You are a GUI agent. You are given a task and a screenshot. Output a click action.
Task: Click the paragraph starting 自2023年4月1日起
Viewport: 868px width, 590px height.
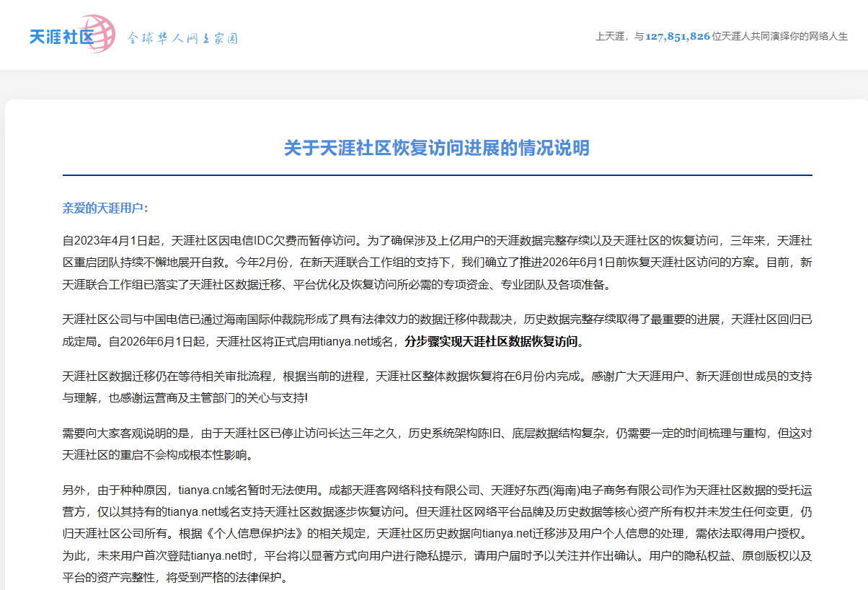[437, 262]
